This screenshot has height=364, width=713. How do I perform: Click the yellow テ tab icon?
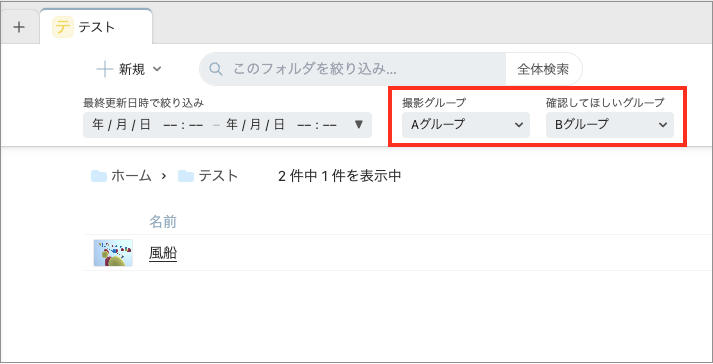(x=63, y=27)
